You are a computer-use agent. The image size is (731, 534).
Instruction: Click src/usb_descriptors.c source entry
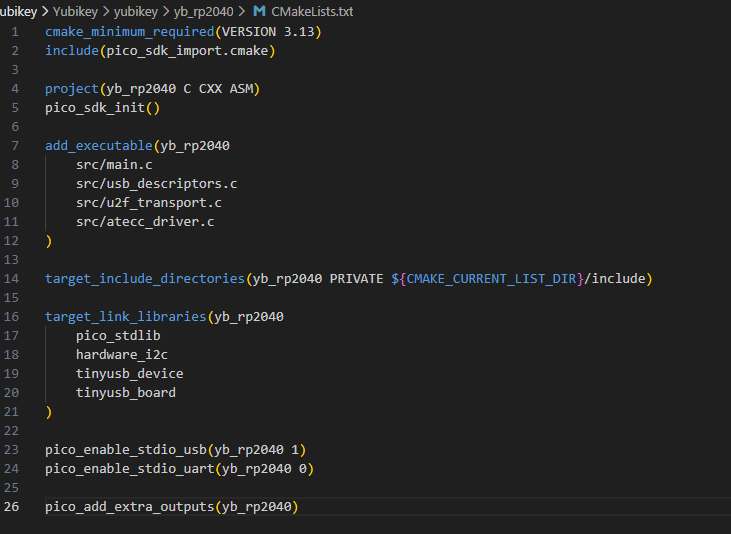click(x=156, y=184)
